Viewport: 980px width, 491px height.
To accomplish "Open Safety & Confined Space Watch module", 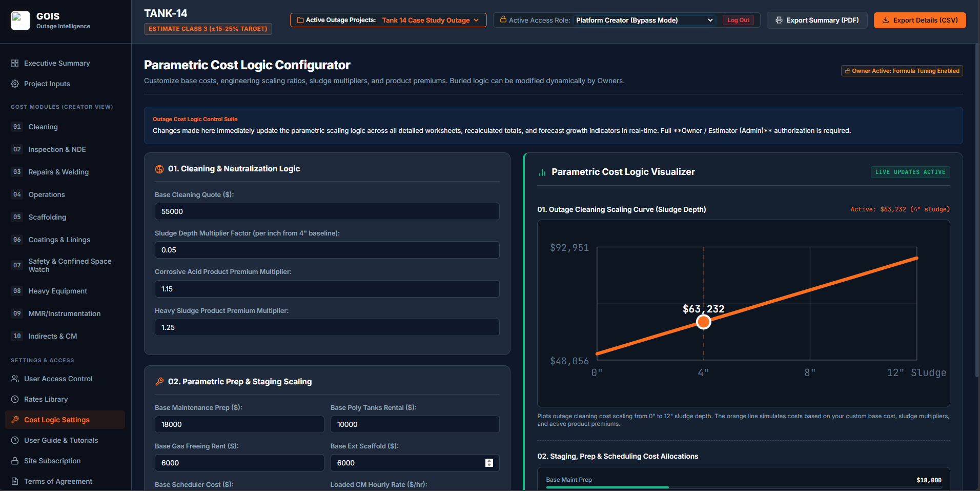I will click(65, 265).
